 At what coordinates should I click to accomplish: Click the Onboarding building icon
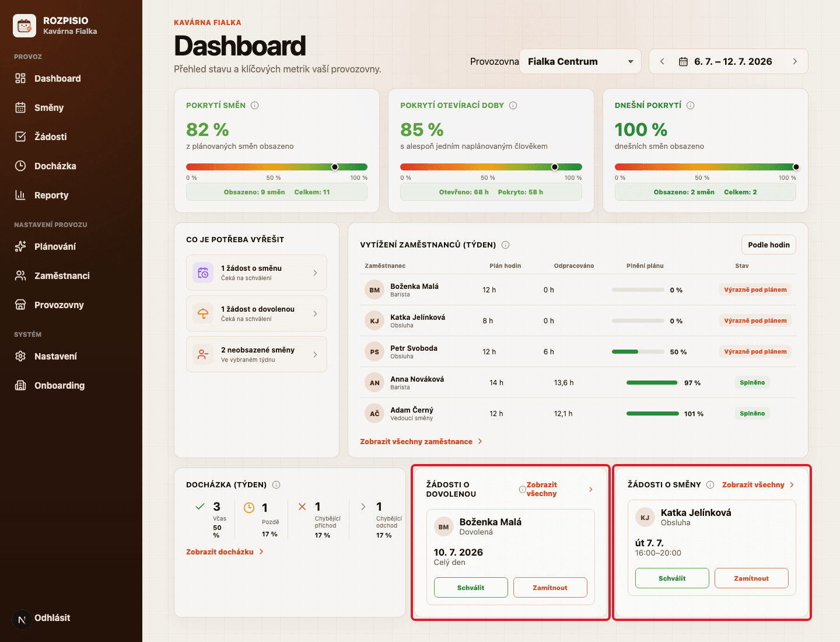pyautogui.click(x=20, y=385)
